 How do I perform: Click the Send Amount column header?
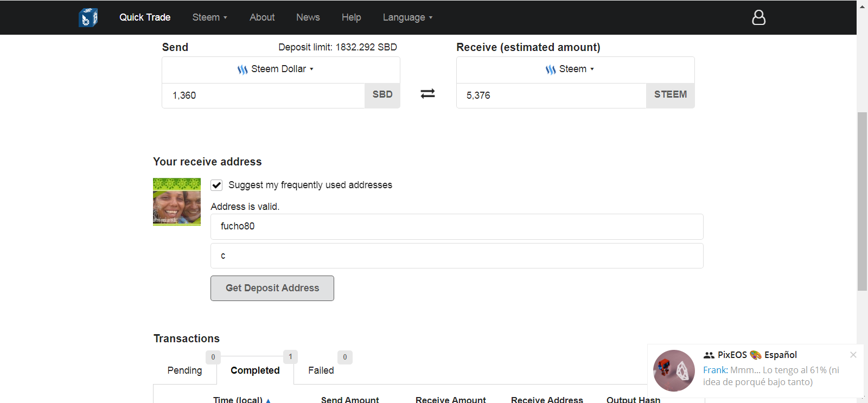click(350, 400)
